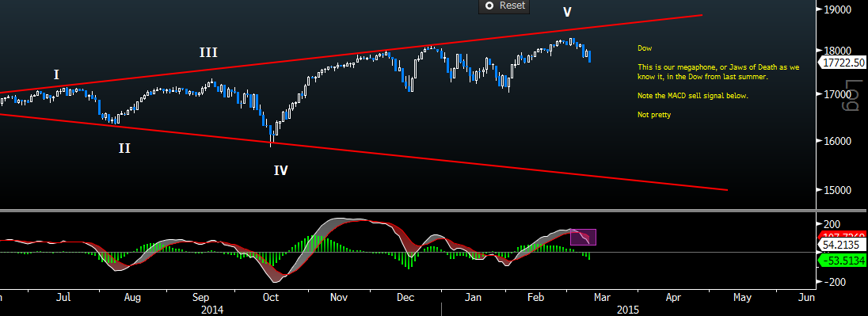Click the Reset button
The image size is (868, 316).
tap(504, 6)
